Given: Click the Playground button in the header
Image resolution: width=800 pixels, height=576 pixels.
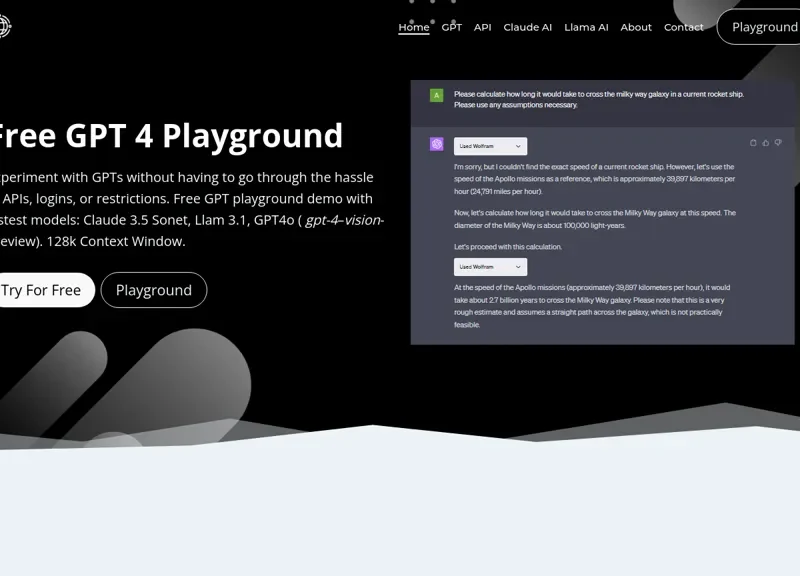Looking at the screenshot, I should click(x=759, y=27).
